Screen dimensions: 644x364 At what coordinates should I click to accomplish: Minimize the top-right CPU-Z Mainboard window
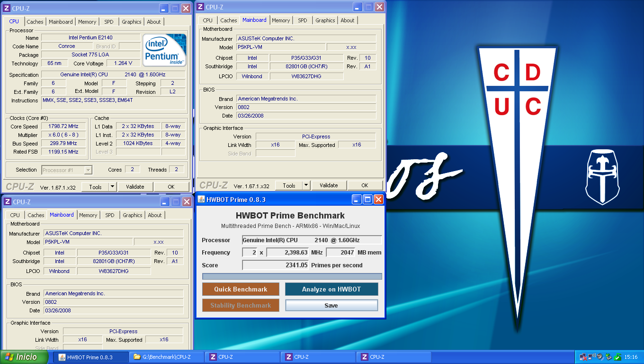(357, 7)
